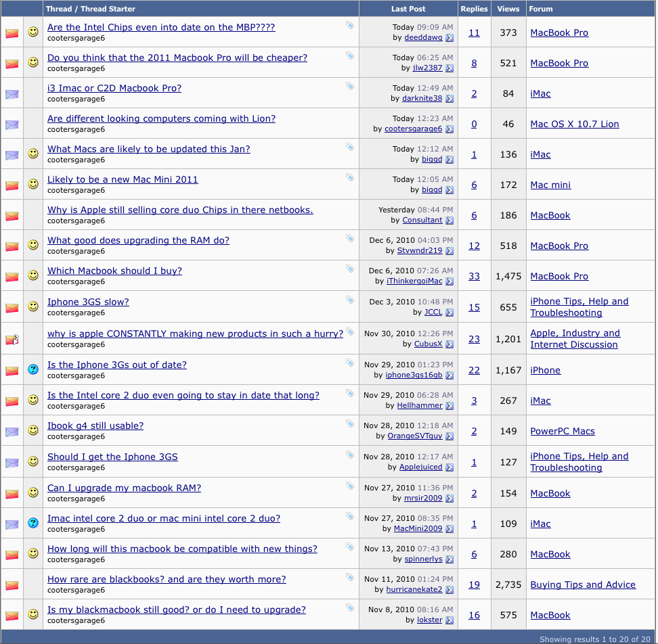Image resolution: width=658 pixels, height=644 pixels.
Task: Open PowerPC Macs forum link
Action: (563, 432)
